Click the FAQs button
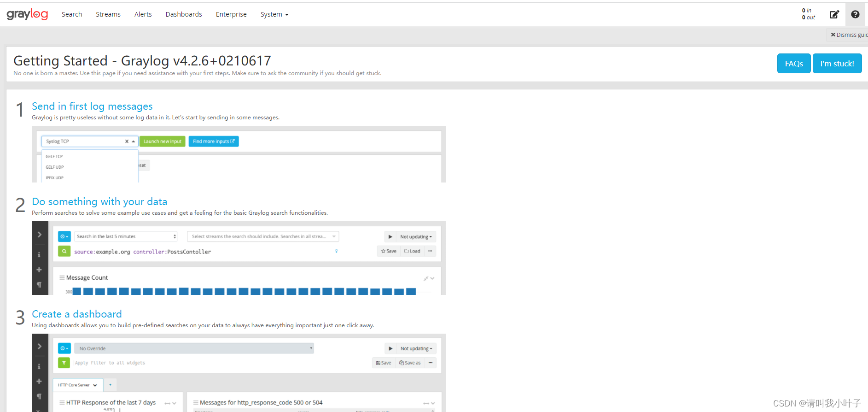Screen dimensions: 868x412 794,64
